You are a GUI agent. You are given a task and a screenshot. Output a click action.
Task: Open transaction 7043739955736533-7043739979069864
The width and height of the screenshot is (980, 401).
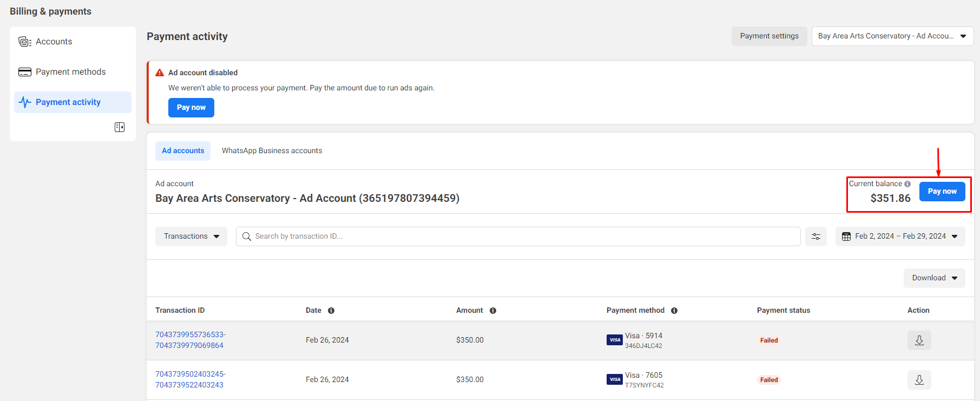(190, 340)
